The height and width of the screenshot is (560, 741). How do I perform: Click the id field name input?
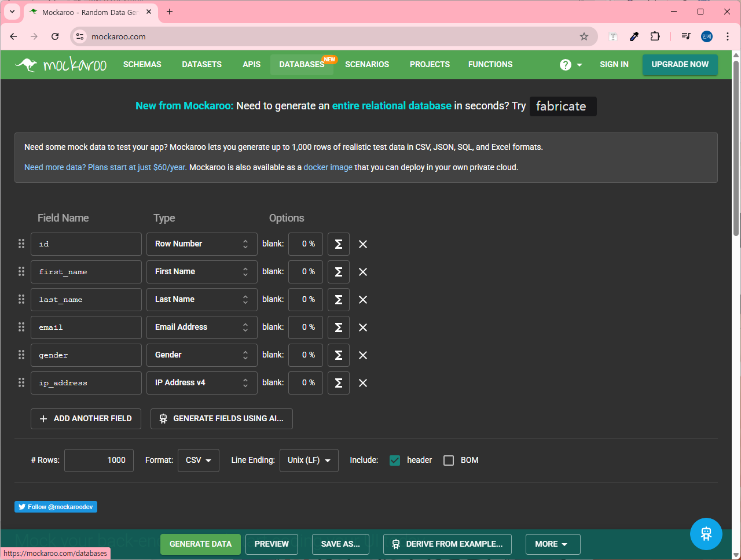click(86, 244)
